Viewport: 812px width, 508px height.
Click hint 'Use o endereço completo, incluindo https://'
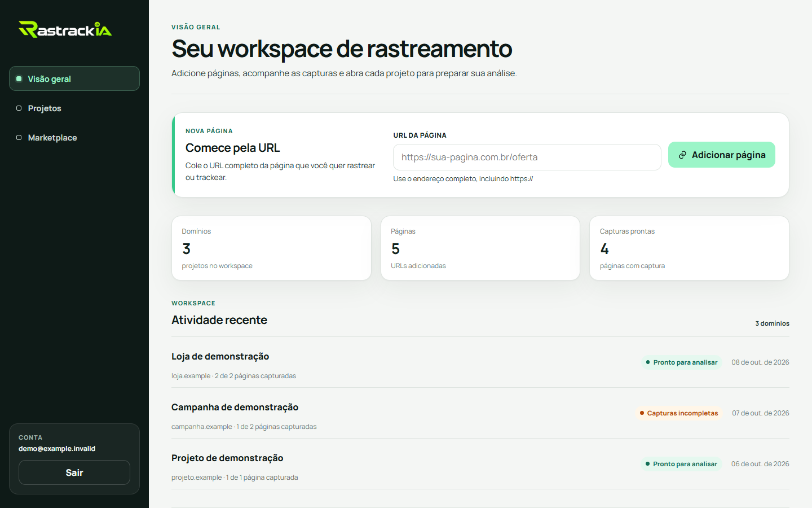click(x=463, y=179)
